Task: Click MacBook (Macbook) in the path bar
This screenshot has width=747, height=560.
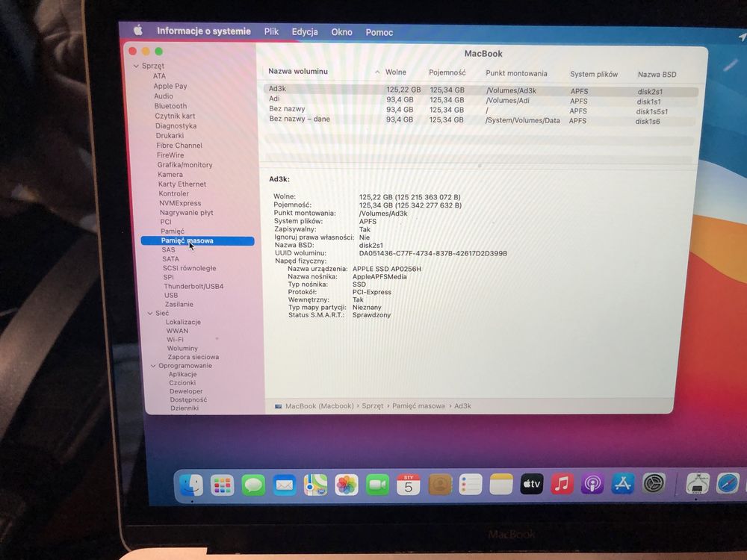Action: point(319,406)
